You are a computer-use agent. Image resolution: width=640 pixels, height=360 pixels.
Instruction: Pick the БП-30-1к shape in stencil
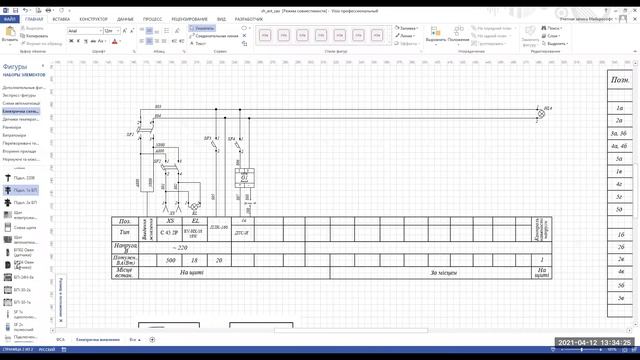pyautogui.click(x=18, y=302)
